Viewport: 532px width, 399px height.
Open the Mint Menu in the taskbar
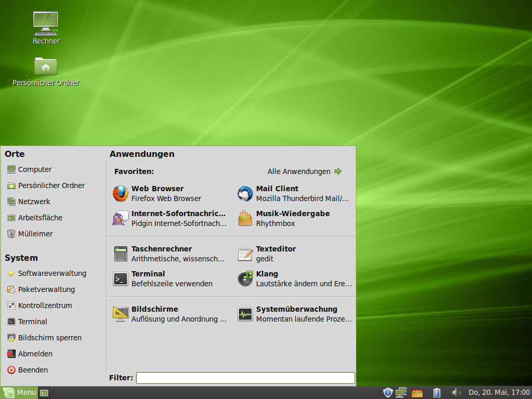pos(19,392)
